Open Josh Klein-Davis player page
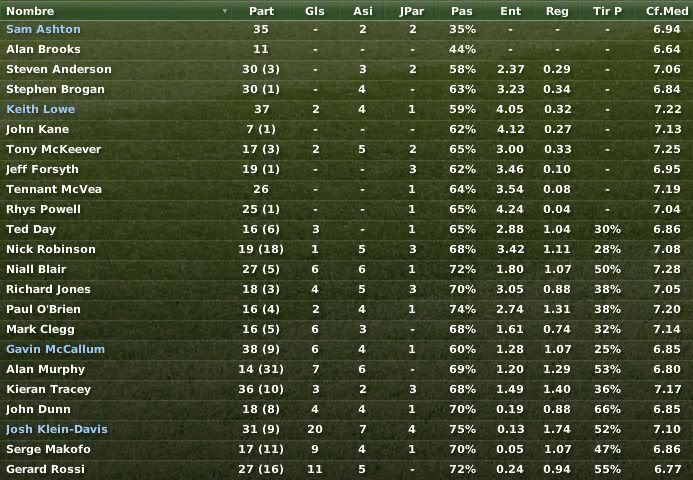This screenshot has width=693, height=480. 57,429
